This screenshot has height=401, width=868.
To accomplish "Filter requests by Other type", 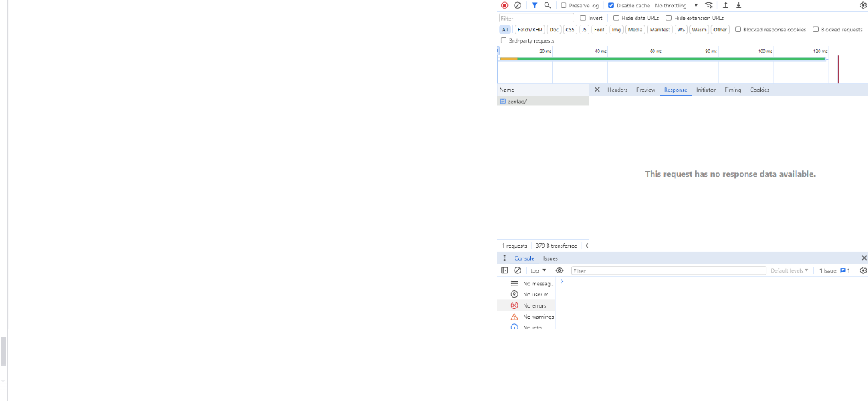I will click(x=720, y=30).
